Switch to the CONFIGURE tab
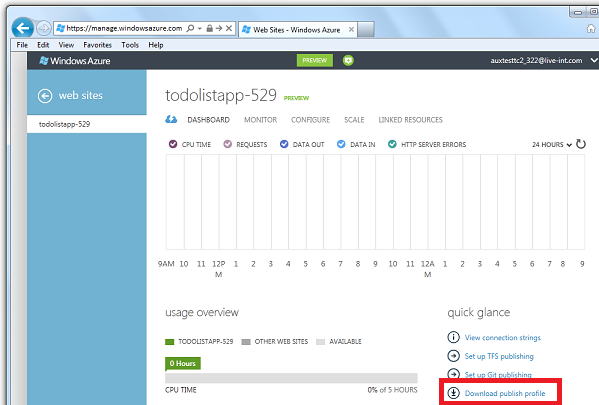Image resolution: width=599 pixels, height=405 pixels. pos(310,120)
